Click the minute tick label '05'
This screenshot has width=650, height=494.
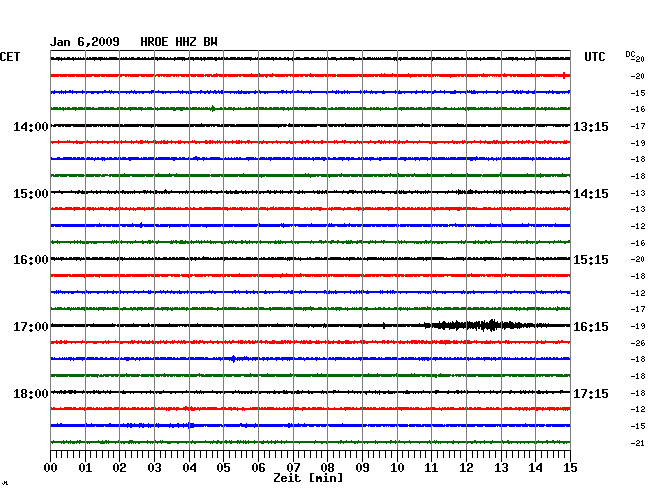coord(223,467)
